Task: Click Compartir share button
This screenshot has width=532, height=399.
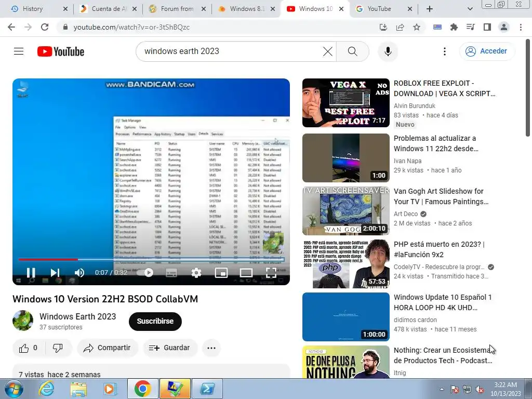Action: tap(107, 348)
